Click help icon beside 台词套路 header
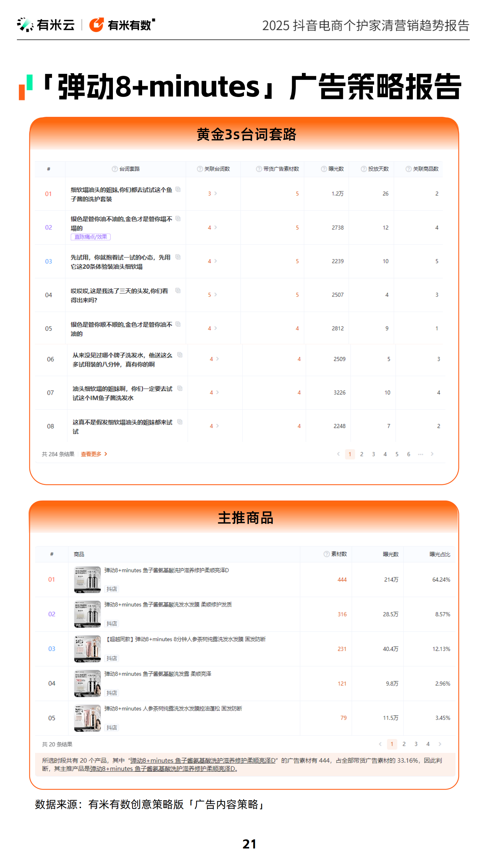Screen dimensions: 488x868 coord(115,169)
